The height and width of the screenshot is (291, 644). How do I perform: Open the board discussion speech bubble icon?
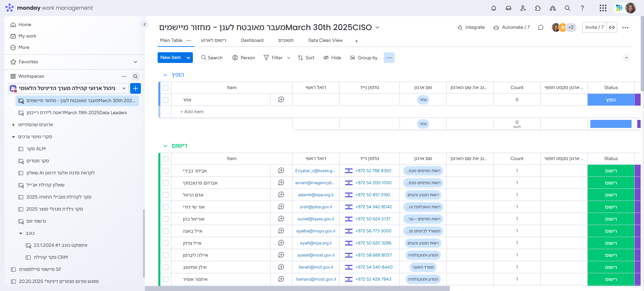540,27
